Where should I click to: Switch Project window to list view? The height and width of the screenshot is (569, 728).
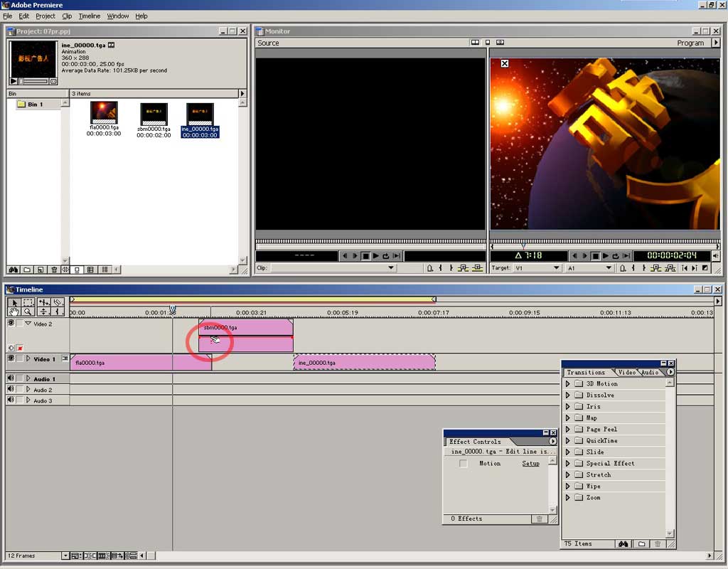pos(105,270)
